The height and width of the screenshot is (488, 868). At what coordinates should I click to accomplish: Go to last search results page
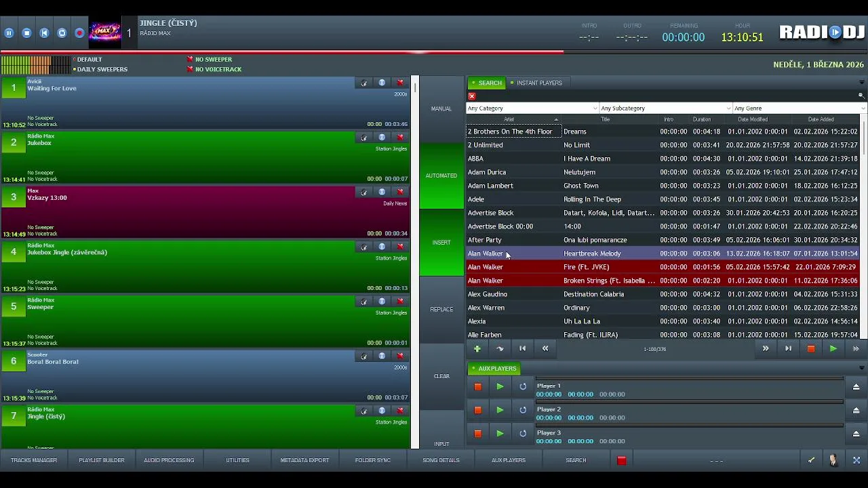pyautogui.click(x=788, y=348)
